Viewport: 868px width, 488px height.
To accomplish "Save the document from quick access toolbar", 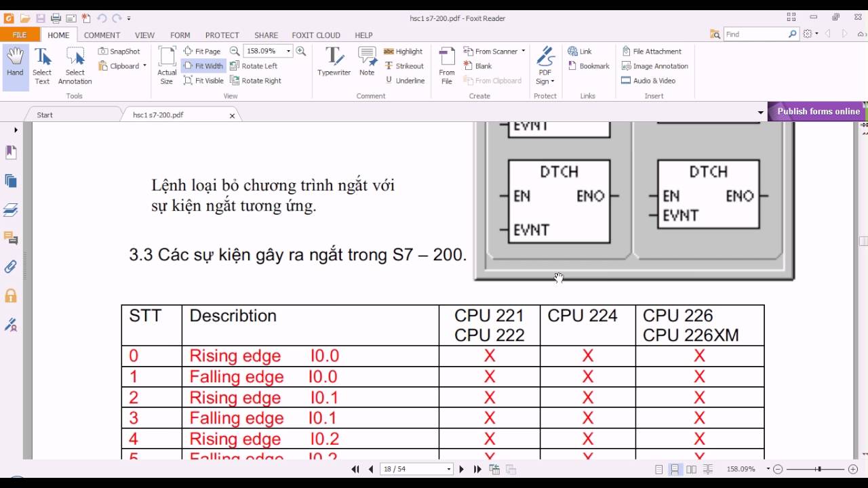I will (41, 18).
